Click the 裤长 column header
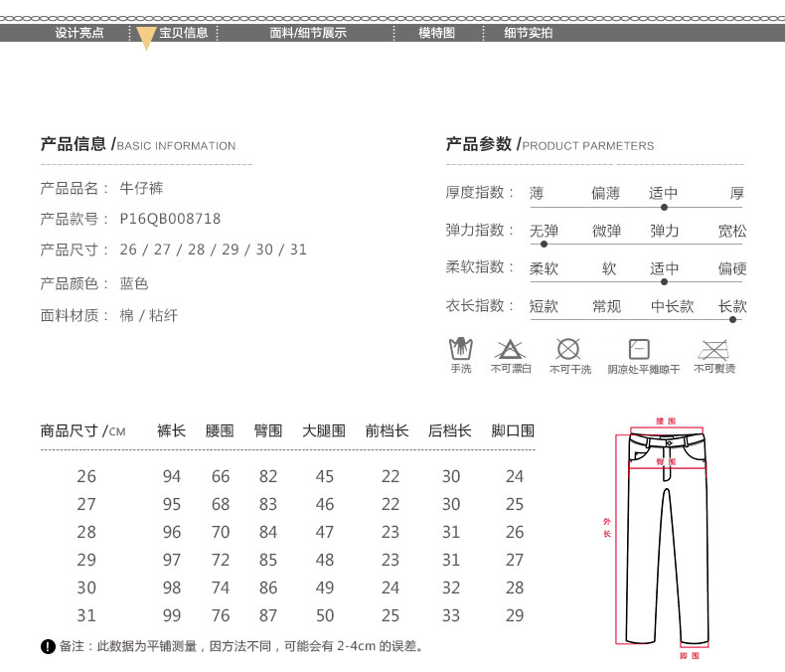Image resolution: width=785 pixels, height=672 pixels. click(x=171, y=430)
